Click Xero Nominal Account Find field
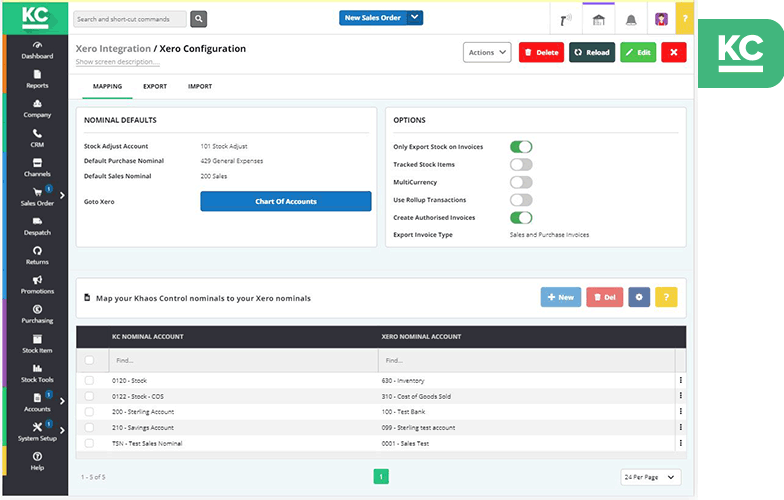Image resolution: width=784 pixels, height=500 pixels. coord(527,360)
